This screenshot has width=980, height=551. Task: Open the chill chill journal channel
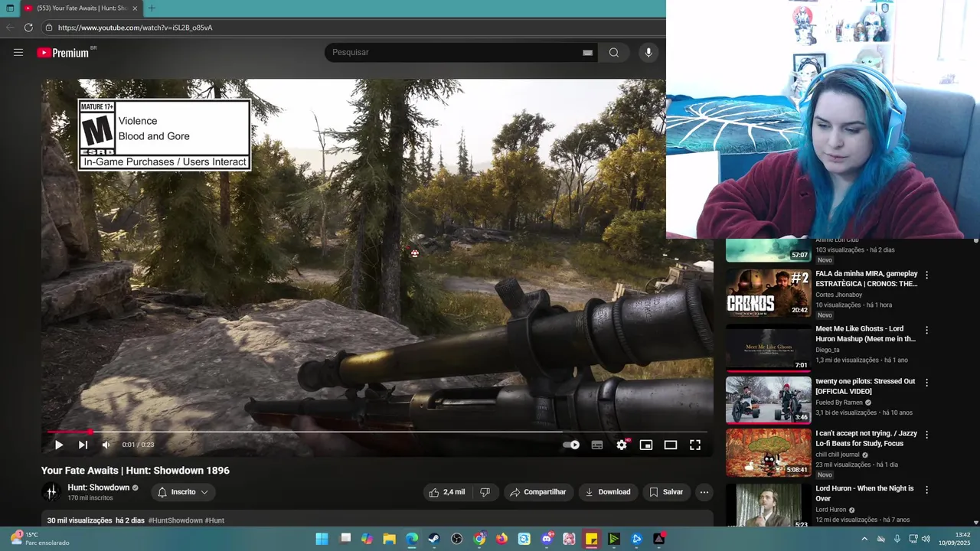click(x=839, y=455)
